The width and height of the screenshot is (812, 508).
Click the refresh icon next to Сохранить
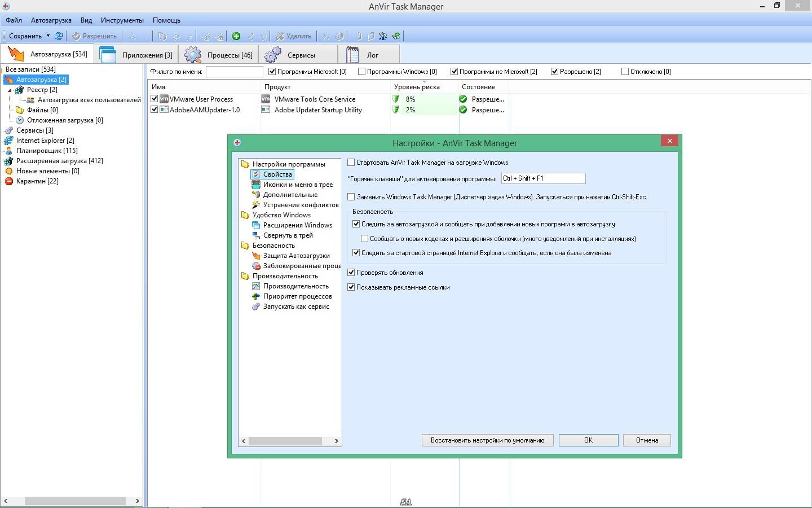[x=58, y=36]
